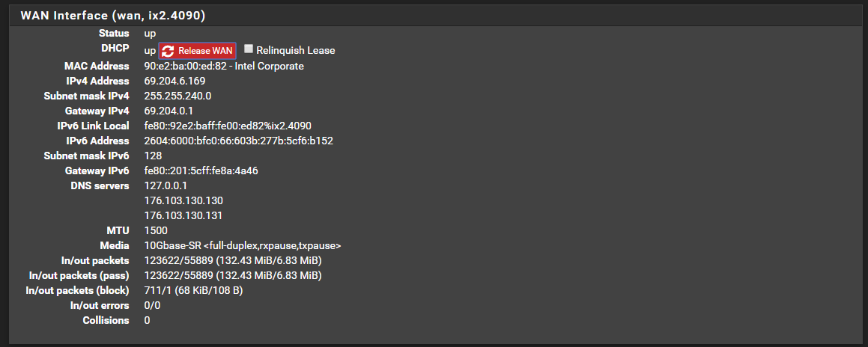Click the IPv6 Link Local address value
The image size is (868, 347).
[227, 126]
